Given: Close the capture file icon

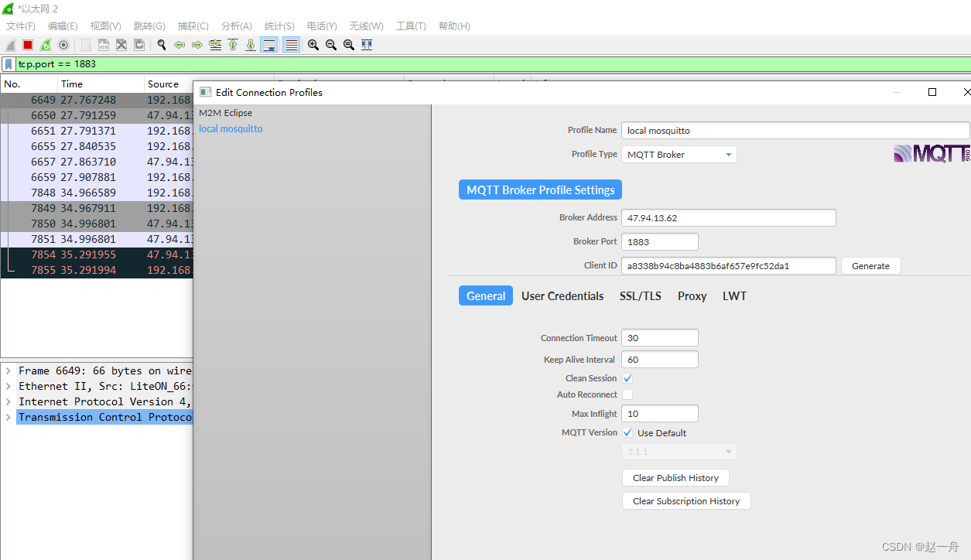Looking at the screenshot, I should tap(121, 45).
